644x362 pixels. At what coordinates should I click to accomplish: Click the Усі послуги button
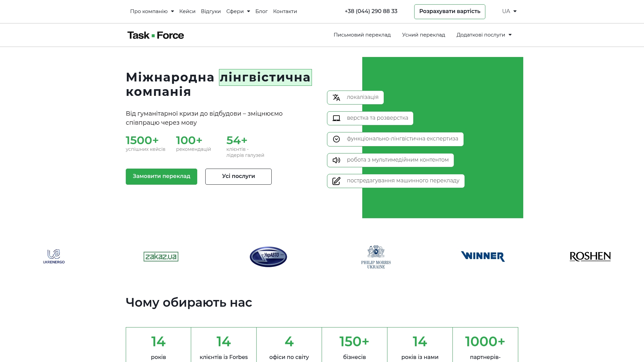pyautogui.click(x=238, y=177)
